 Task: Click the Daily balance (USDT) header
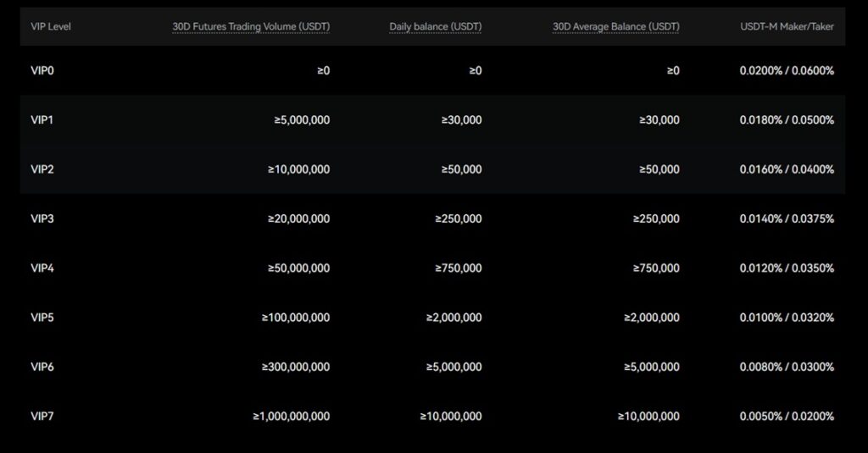click(435, 26)
